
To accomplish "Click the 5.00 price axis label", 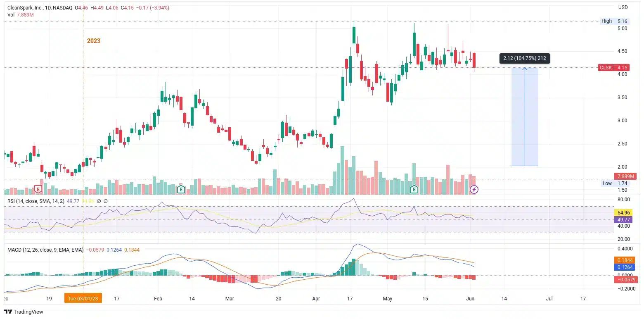I will 623,28.
